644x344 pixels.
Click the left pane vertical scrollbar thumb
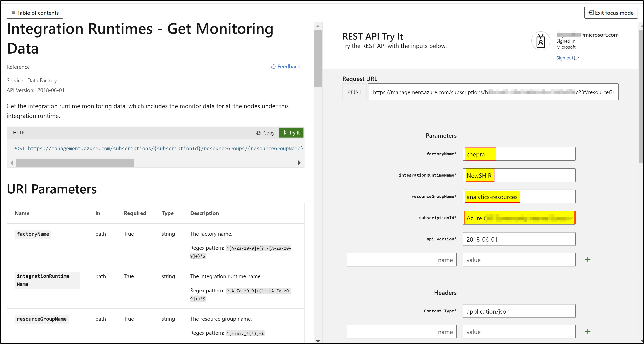pyautogui.click(x=318, y=59)
